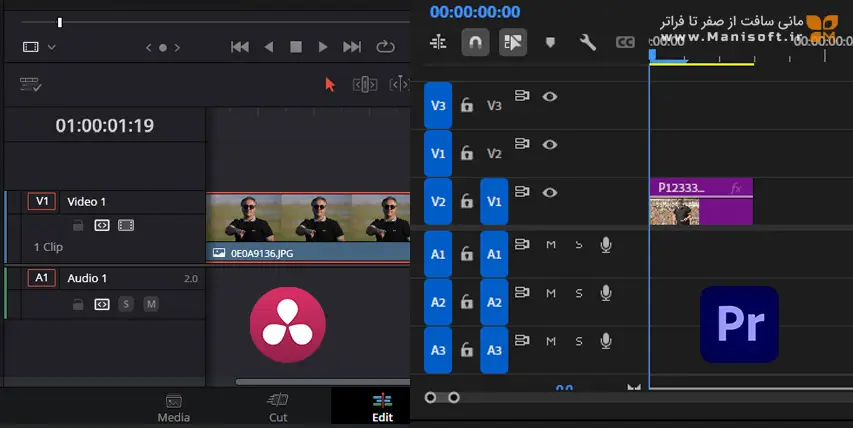Select the V1 destination control in DaVinci
Screen dimensions: 853x428
tap(42, 201)
